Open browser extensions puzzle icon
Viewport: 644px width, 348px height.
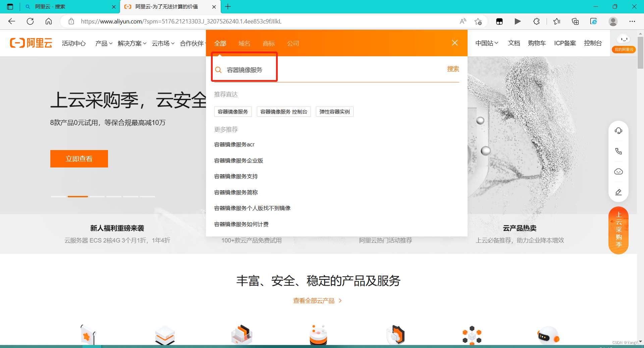(536, 21)
